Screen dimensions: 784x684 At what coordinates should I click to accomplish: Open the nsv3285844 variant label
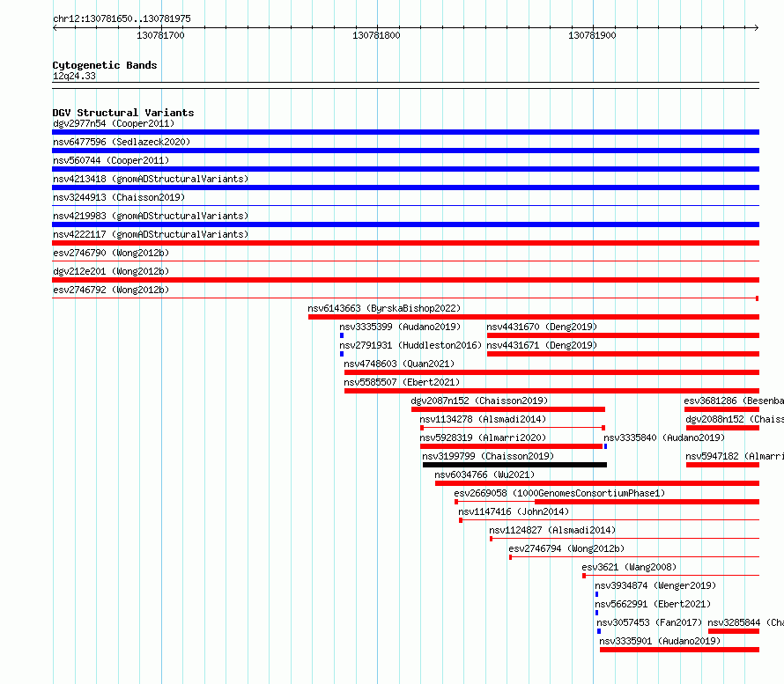click(x=745, y=622)
